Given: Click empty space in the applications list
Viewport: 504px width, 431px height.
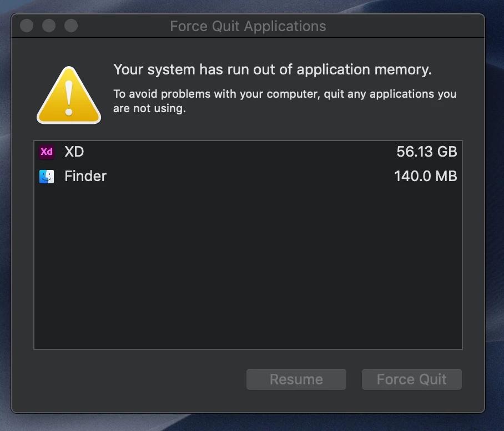Looking at the screenshot, I should [x=248, y=267].
